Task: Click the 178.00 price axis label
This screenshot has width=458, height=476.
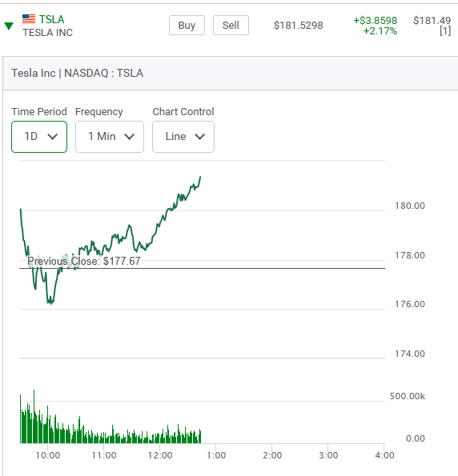Action: coord(410,255)
